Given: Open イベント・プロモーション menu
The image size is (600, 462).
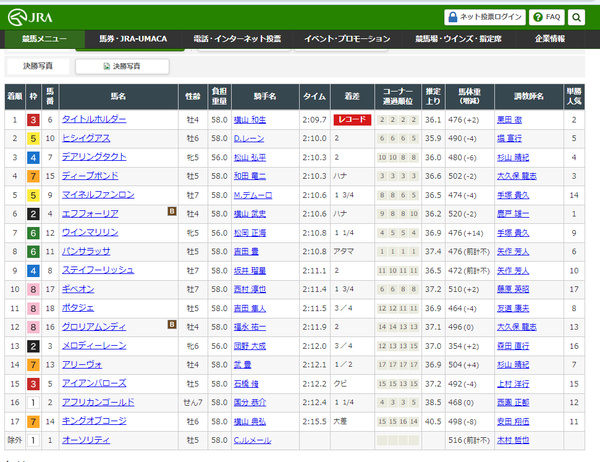Looking at the screenshot, I should (347, 39).
